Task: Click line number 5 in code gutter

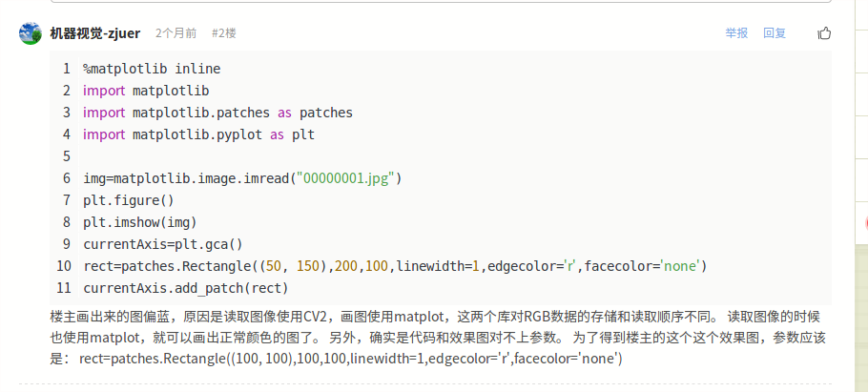Action: pyautogui.click(x=67, y=156)
